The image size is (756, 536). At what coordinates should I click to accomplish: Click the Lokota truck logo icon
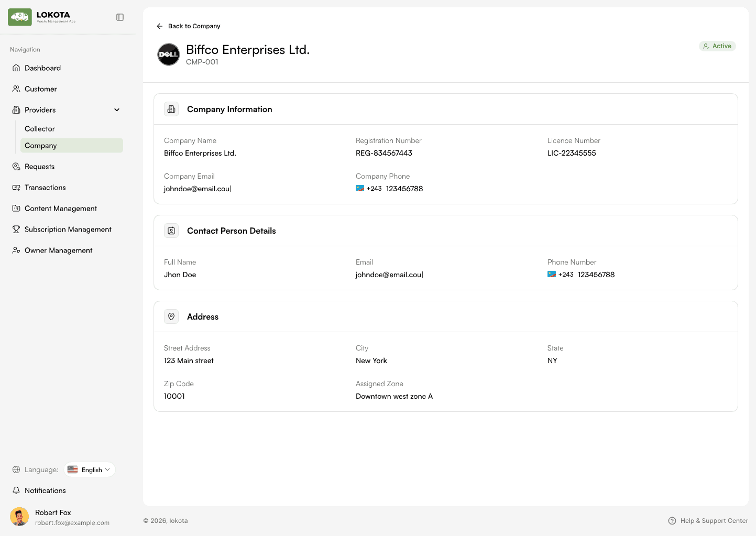[x=20, y=17]
